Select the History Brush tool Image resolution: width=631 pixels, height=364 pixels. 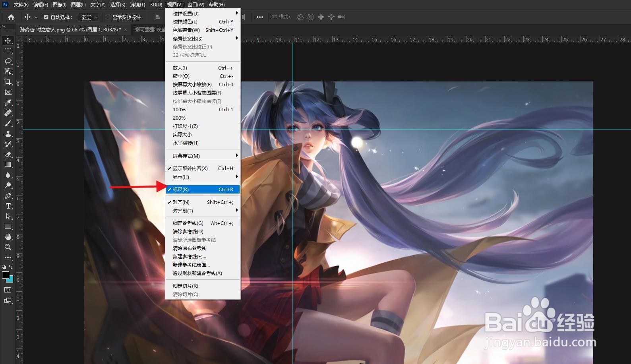click(8, 144)
